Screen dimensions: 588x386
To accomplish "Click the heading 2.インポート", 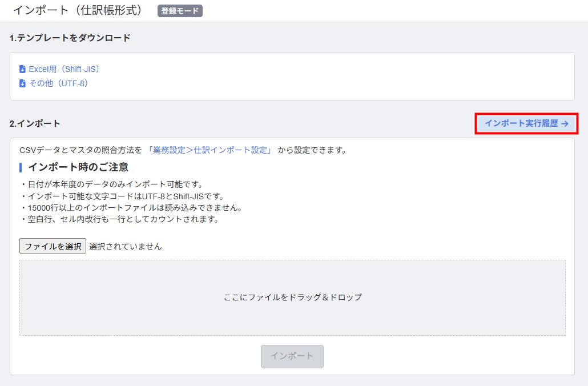I will [x=35, y=123].
